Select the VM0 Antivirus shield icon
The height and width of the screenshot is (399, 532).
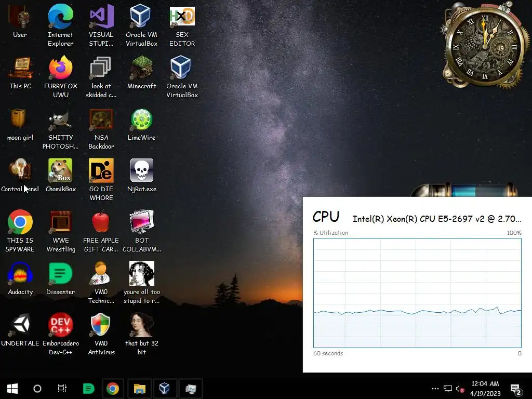click(101, 334)
